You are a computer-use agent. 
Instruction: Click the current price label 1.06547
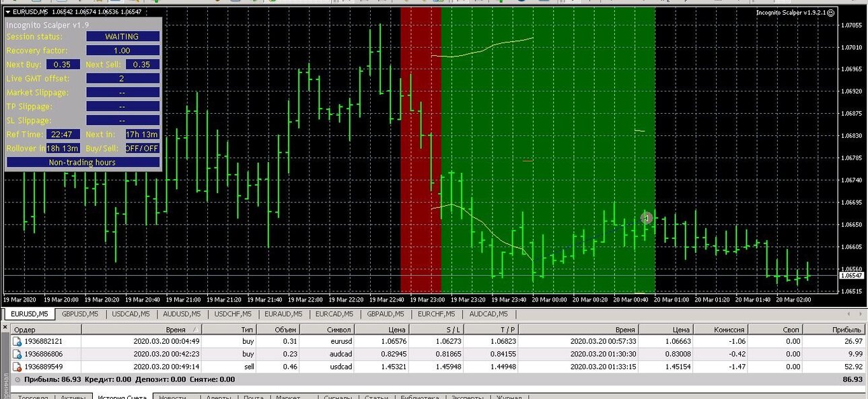coord(851,276)
